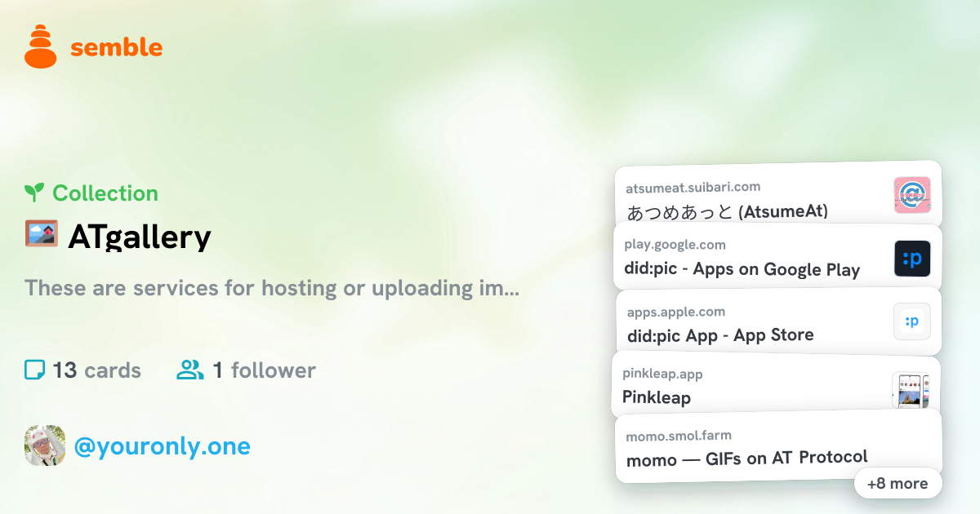Click the white did:pic App Store icon
This screenshot has width=980, height=514.
click(912, 321)
